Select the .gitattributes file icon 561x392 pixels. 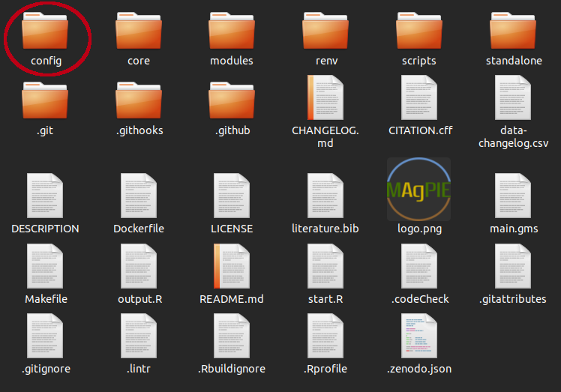513,266
